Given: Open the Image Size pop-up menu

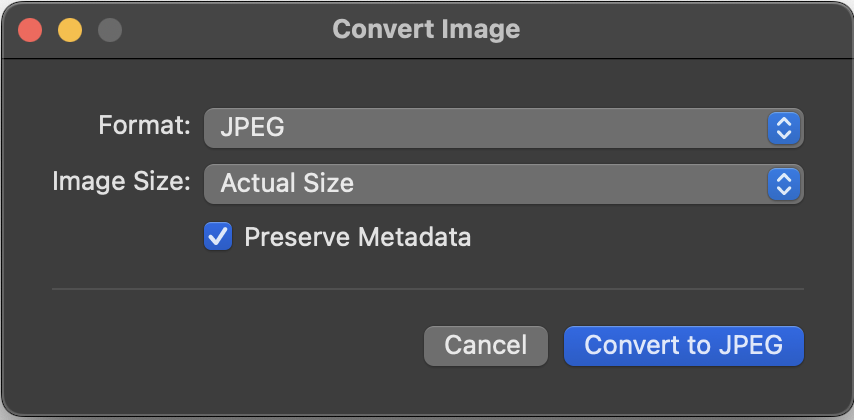Looking at the screenshot, I should coord(503,184).
